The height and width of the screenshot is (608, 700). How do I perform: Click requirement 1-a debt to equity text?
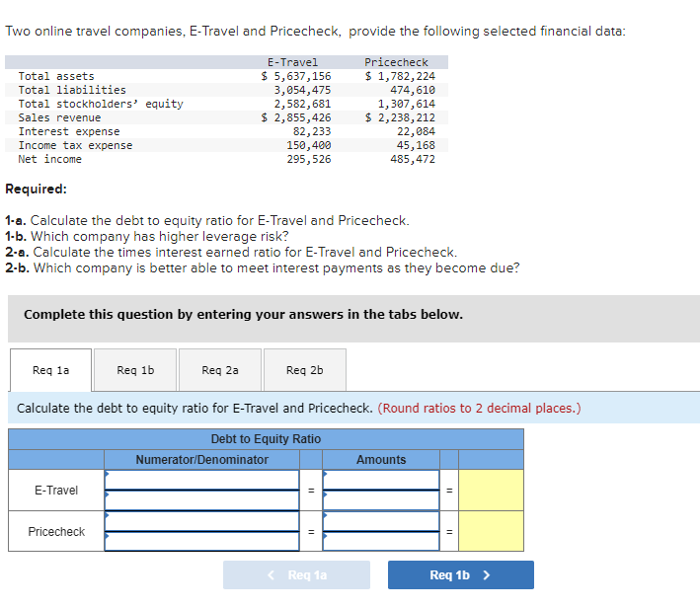coord(207,221)
